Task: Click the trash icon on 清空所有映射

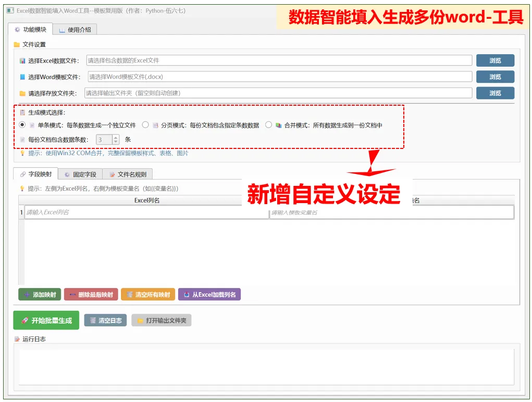Action: [x=130, y=295]
